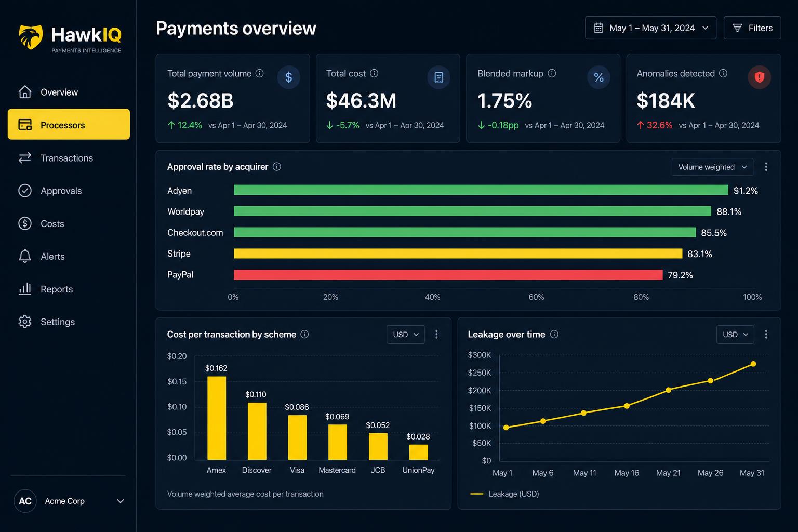Show info for Anomalies detected
This screenshot has height=532, width=798.
click(723, 73)
